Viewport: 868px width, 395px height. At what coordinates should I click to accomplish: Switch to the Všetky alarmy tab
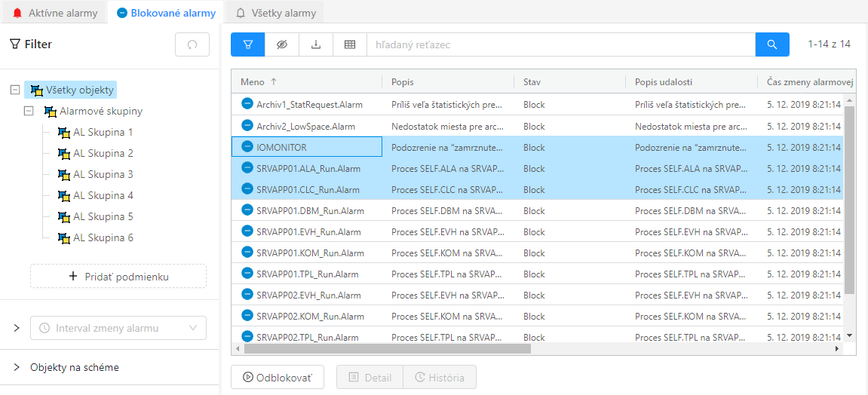point(275,13)
